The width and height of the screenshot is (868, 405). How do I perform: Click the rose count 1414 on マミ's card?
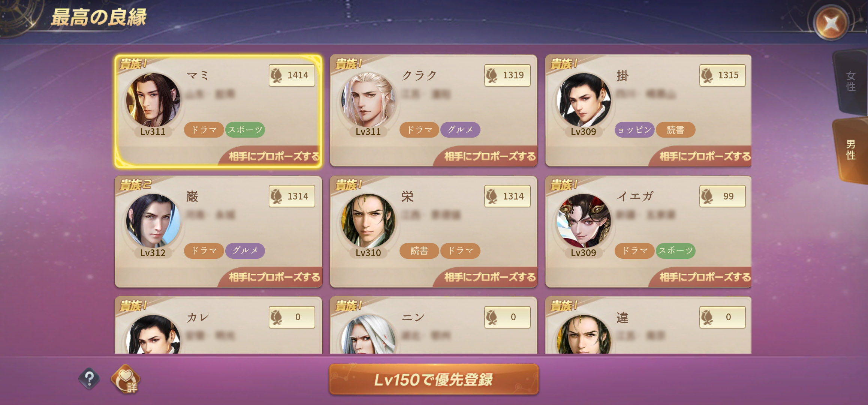(292, 75)
